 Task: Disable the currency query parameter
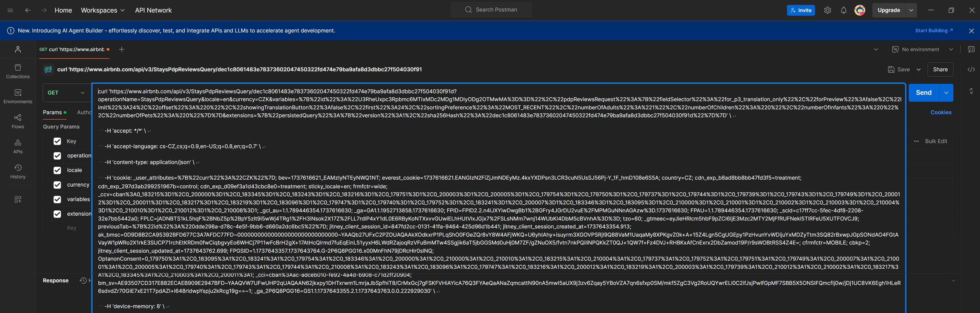click(57, 184)
